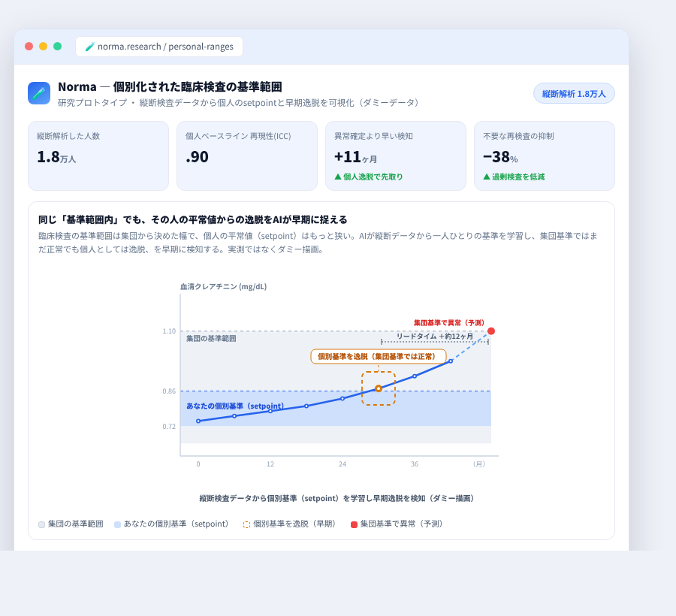Click the +11ヶ月 value
This screenshot has height=616, width=676.
[356, 157]
